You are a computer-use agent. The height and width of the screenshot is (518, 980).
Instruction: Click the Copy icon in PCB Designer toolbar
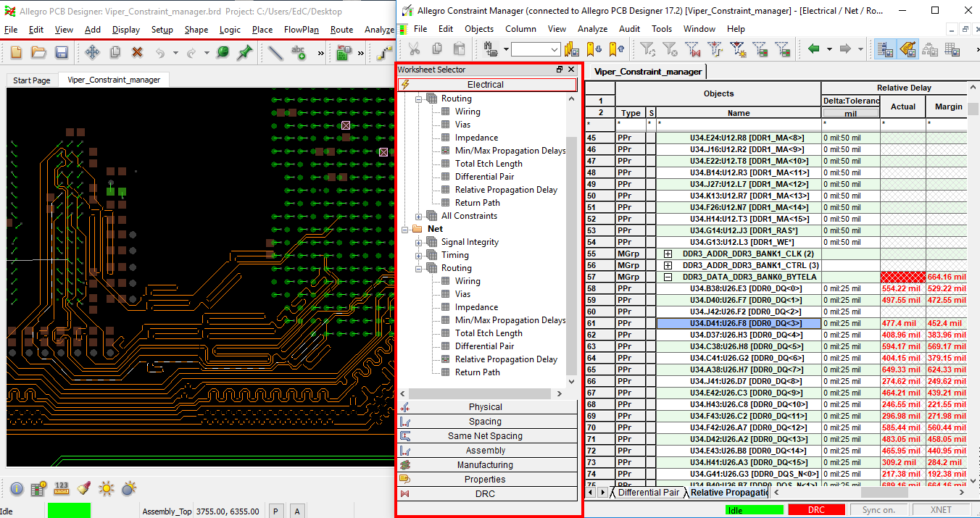tap(115, 52)
